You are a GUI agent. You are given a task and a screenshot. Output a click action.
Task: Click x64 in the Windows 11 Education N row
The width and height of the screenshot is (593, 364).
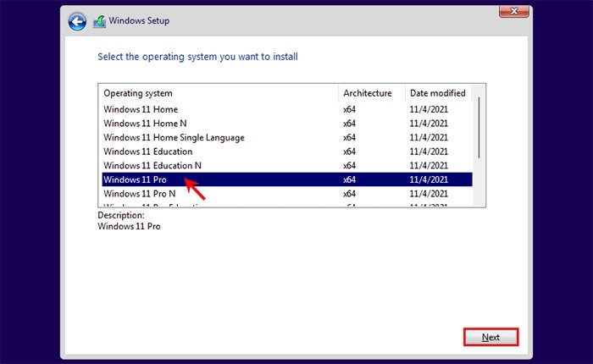click(349, 165)
